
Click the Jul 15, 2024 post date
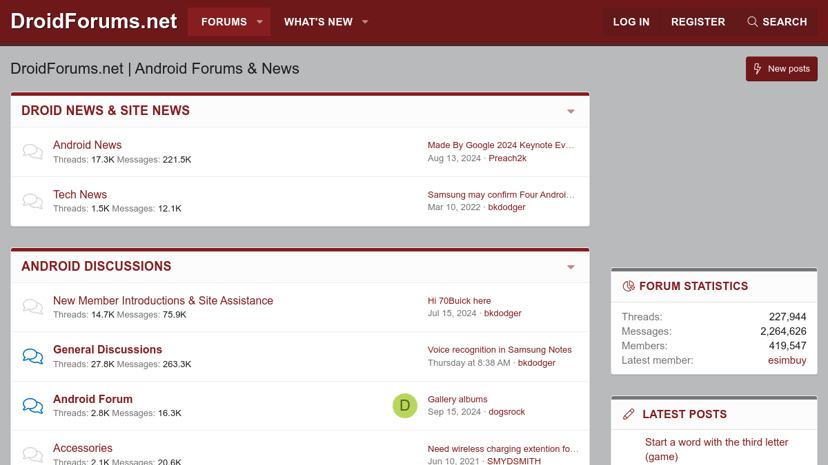pyautogui.click(x=452, y=314)
